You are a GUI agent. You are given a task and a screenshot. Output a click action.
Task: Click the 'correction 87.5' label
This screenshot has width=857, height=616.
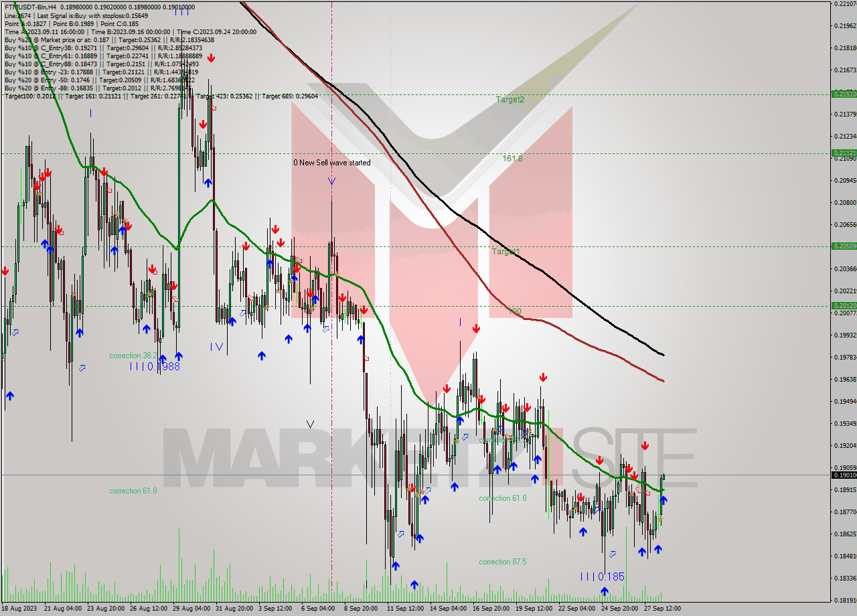pos(503,562)
